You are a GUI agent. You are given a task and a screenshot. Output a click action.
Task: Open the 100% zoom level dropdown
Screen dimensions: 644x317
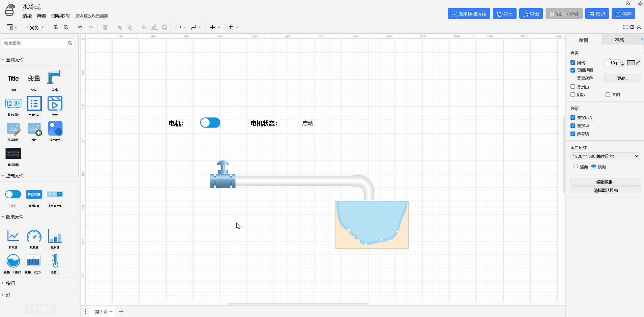point(35,28)
